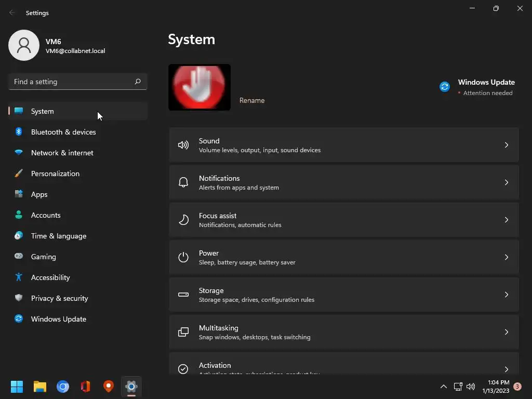This screenshot has height=399, width=532.
Task: Open Windows Update Attention needed link
Action: click(x=487, y=93)
